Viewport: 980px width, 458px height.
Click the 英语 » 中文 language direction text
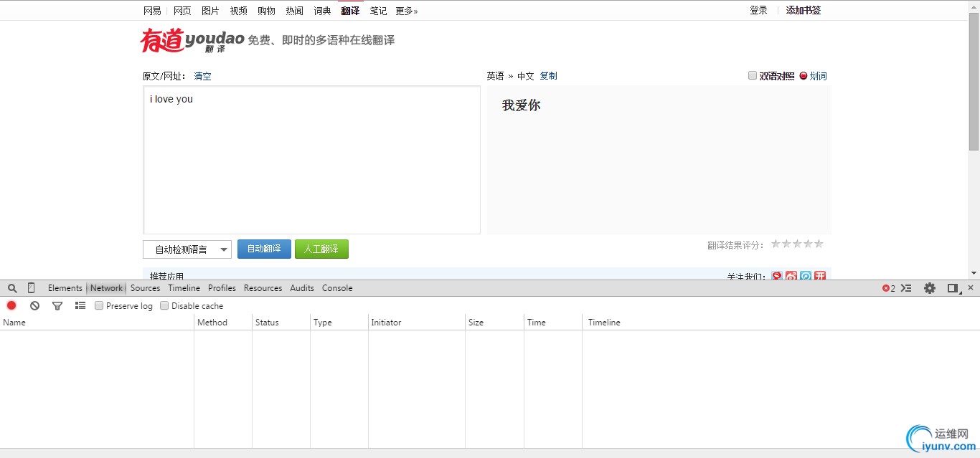[x=510, y=76]
